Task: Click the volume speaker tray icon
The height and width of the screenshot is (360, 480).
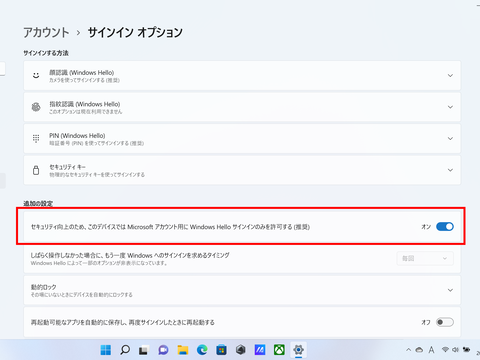Action: 455,350
